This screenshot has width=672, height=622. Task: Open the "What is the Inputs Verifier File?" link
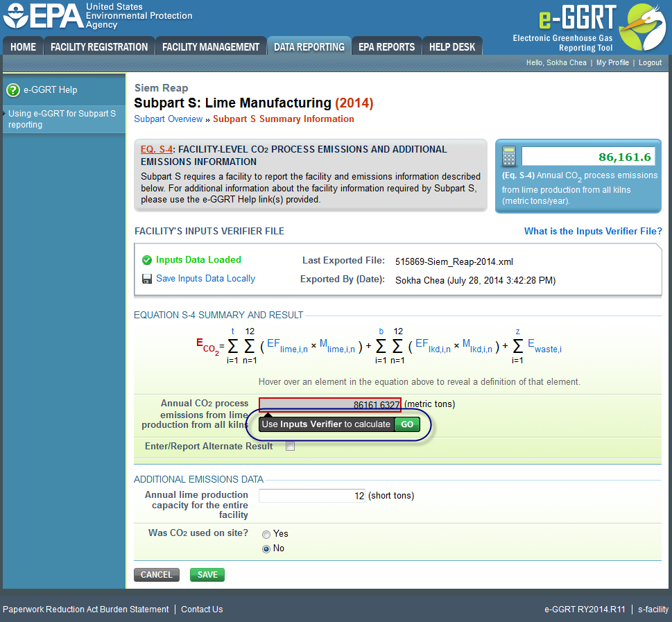(592, 231)
